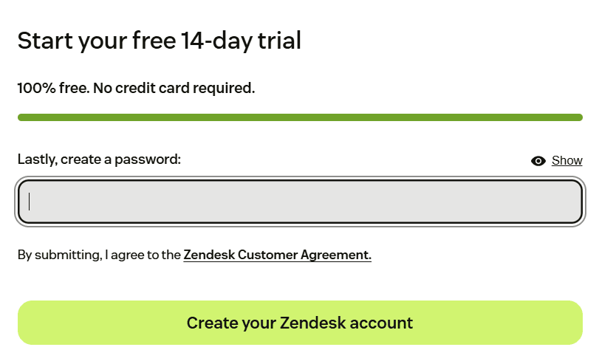
Task: Click the green progress bar
Action: [300, 117]
